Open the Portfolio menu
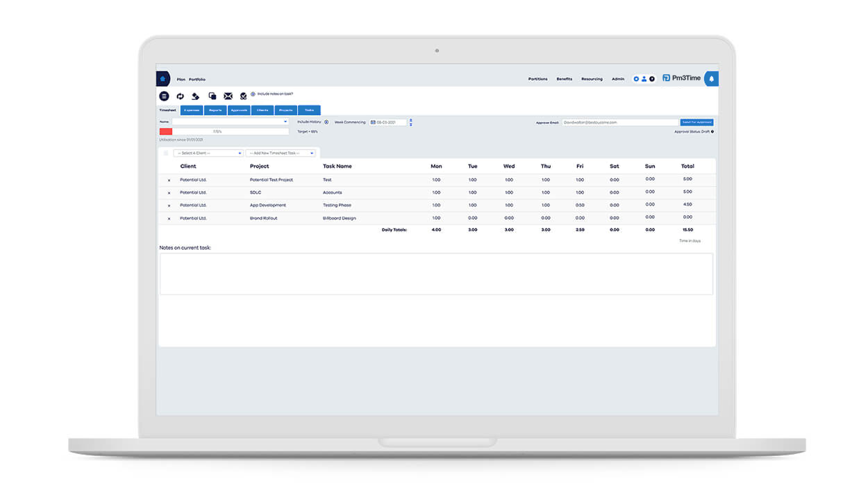The width and height of the screenshot is (868, 486). click(x=197, y=79)
